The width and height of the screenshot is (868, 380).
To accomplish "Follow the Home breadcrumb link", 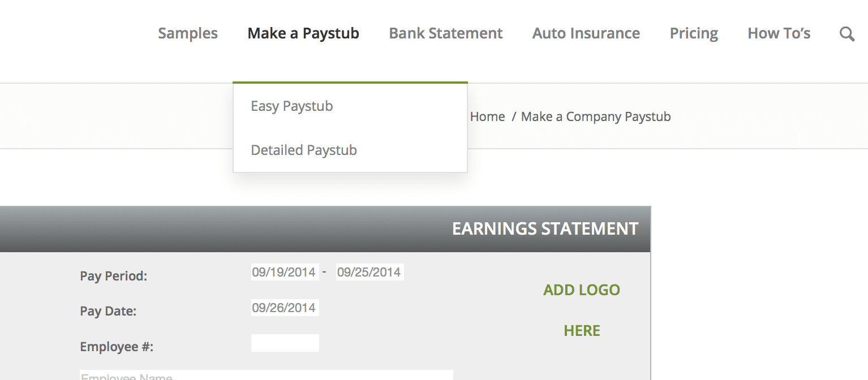I will click(x=487, y=116).
